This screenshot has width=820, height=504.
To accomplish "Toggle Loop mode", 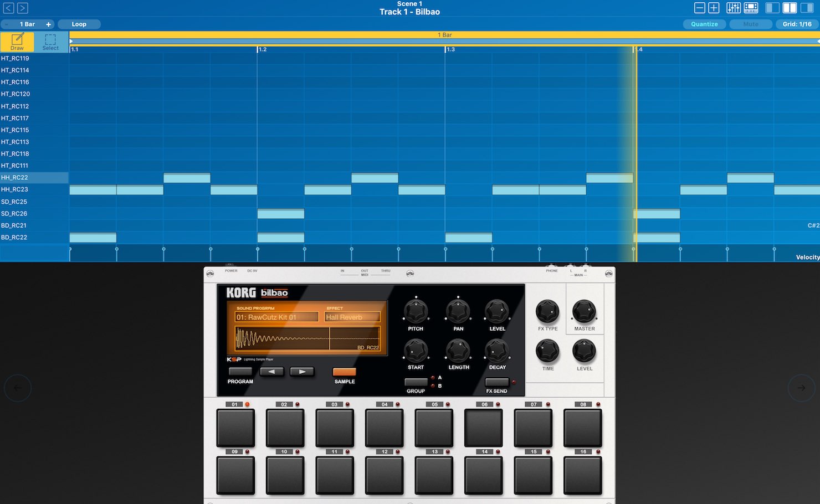I will pyautogui.click(x=79, y=24).
